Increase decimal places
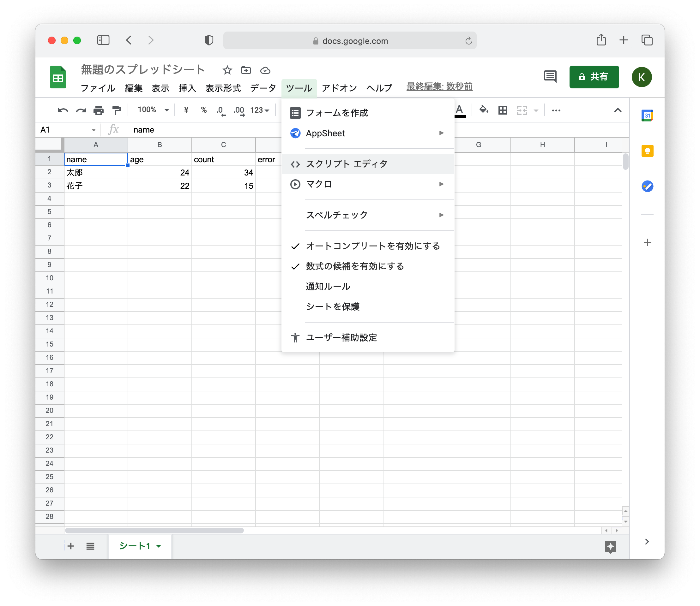 point(239,110)
